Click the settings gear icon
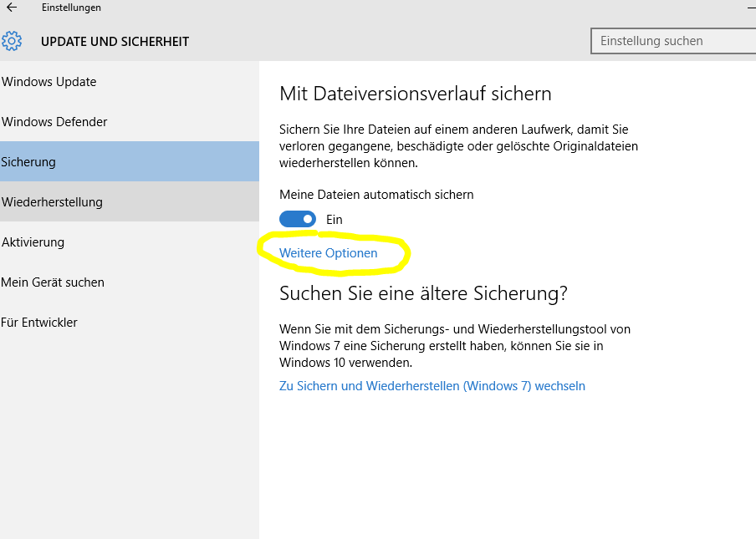Screen dimensions: 756x539 pyautogui.click(x=12, y=42)
